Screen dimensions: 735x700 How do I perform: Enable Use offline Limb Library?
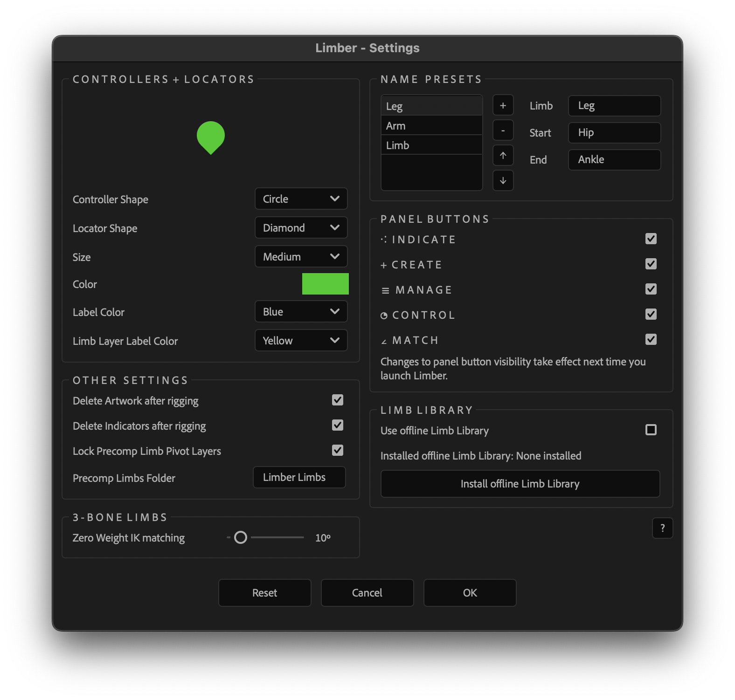[x=651, y=430]
